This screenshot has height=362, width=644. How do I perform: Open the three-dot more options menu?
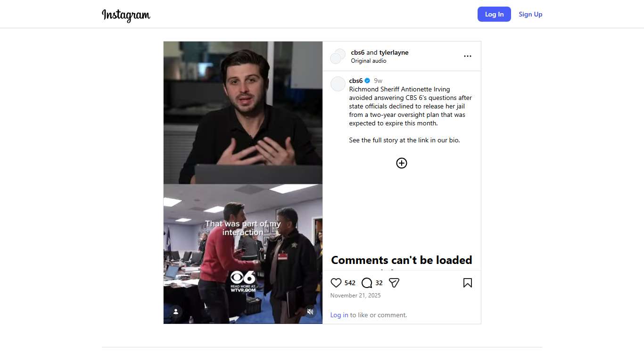[468, 56]
